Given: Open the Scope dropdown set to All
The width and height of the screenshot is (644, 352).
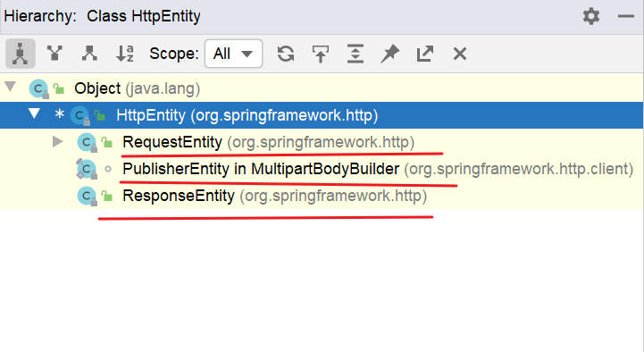Looking at the screenshot, I should pos(233,54).
